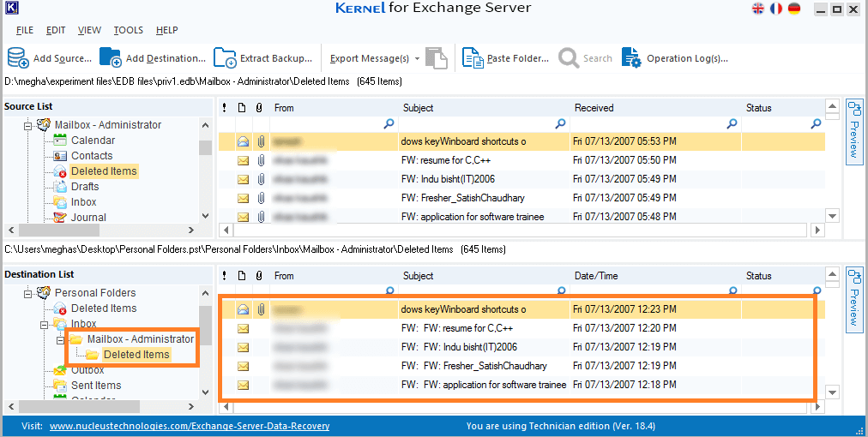Collapse Personal Folders node in Destination List
The width and height of the screenshot is (868, 437).
(x=27, y=294)
